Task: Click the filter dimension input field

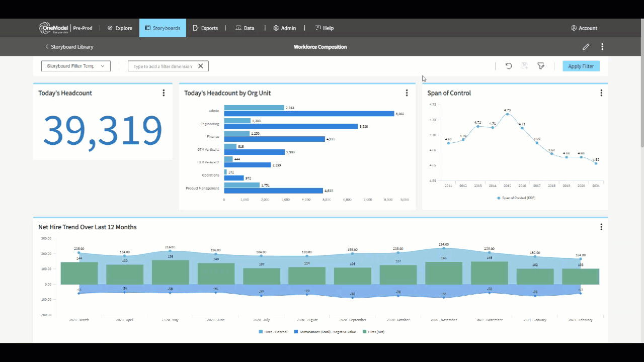Action: [x=163, y=66]
